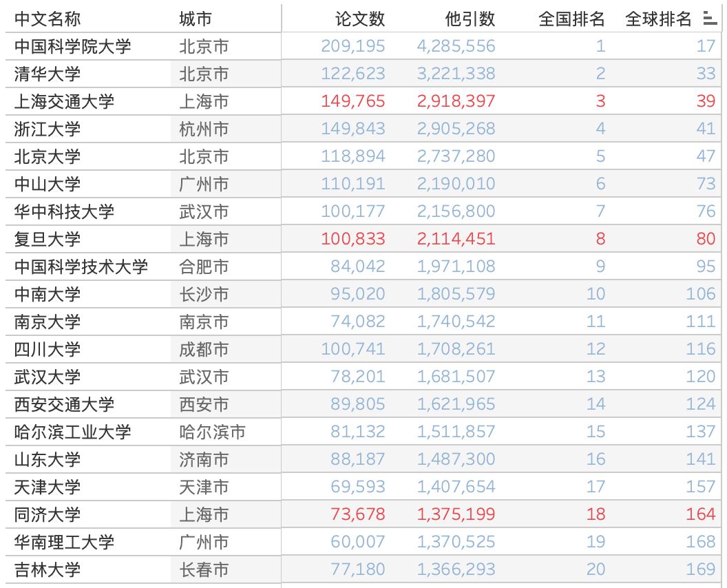The height and width of the screenshot is (588, 727).
Task: Click the 华南理工大学 row name
Action: point(64,542)
